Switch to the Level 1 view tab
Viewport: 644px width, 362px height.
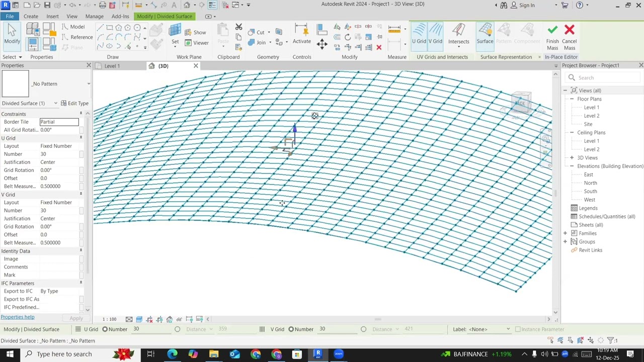click(112, 66)
